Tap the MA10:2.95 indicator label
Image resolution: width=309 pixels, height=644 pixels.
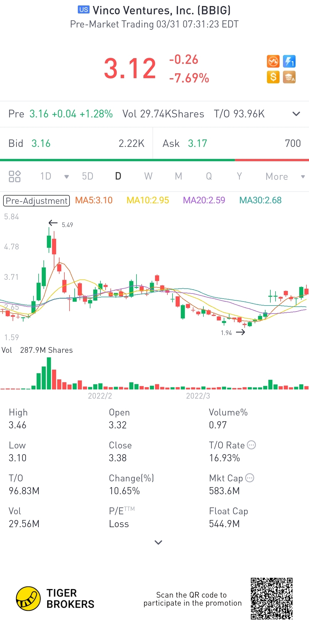pyautogui.click(x=148, y=200)
